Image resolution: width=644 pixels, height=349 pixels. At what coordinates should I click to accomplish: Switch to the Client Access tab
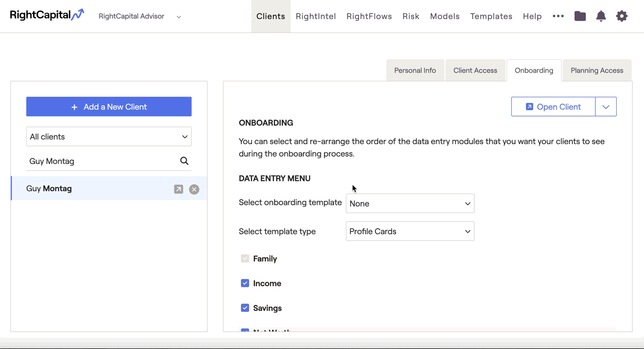click(475, 70)
